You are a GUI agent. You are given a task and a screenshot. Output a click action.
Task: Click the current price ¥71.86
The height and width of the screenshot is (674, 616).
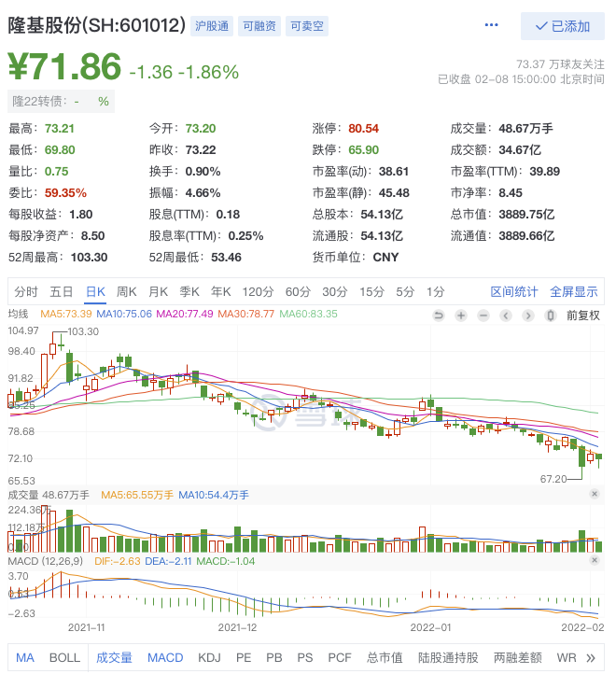(64, 66)
